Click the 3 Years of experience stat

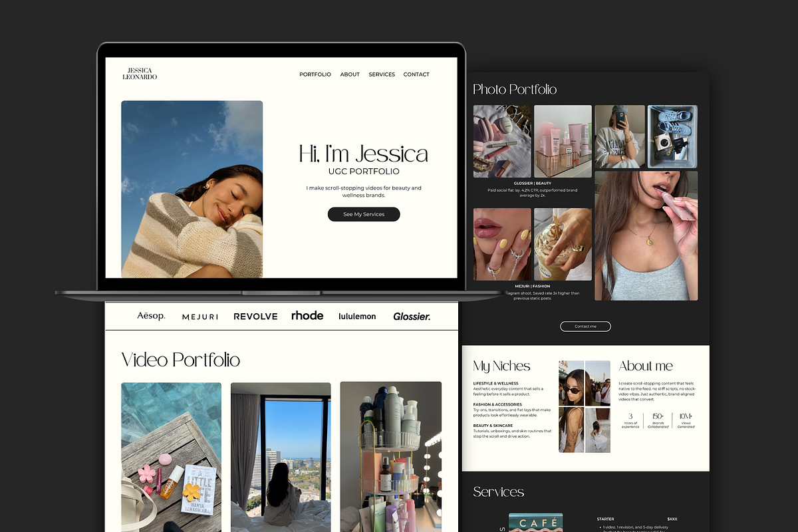[x=630, y=421]
